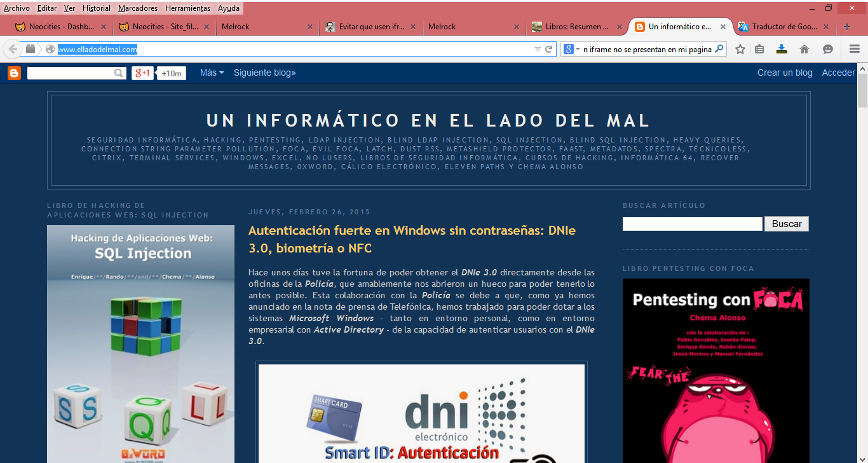The height and width of the screenshot is (463, 868).
Task: Open the URL history dropdown arrow
Action: pos(538,49)
